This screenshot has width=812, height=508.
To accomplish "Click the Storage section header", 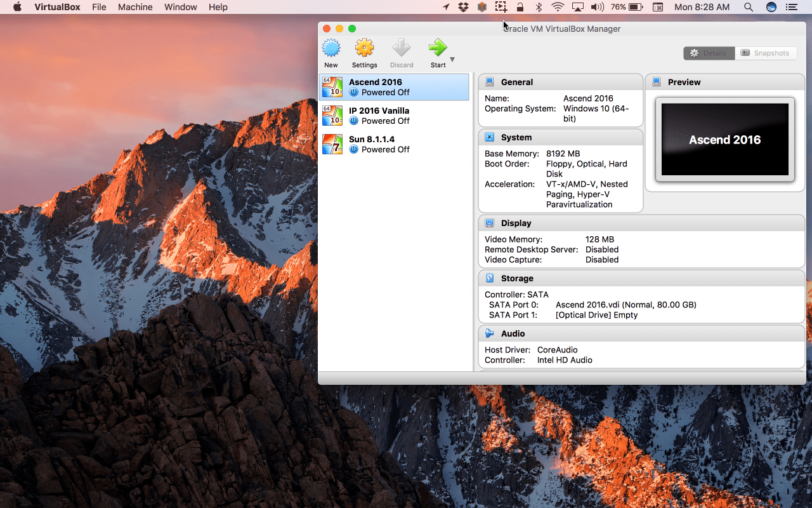I will (642, 278).
